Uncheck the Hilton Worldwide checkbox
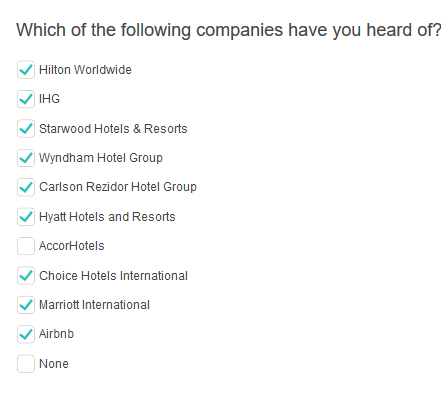Image resolution: width=441 pixels, height=403 pixels. click(26, 70)
